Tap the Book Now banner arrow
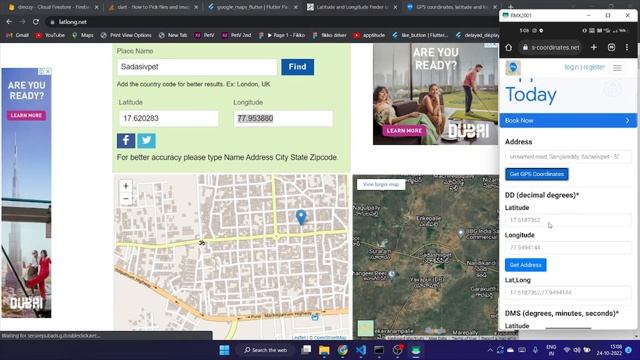The width and height of the screenshot is (640, 360). coord(627,120)
